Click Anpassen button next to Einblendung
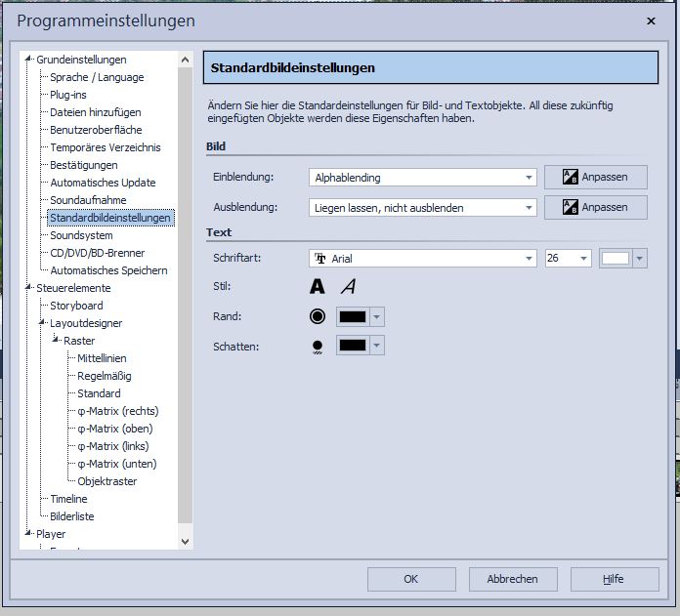 [x=595, y=177]
